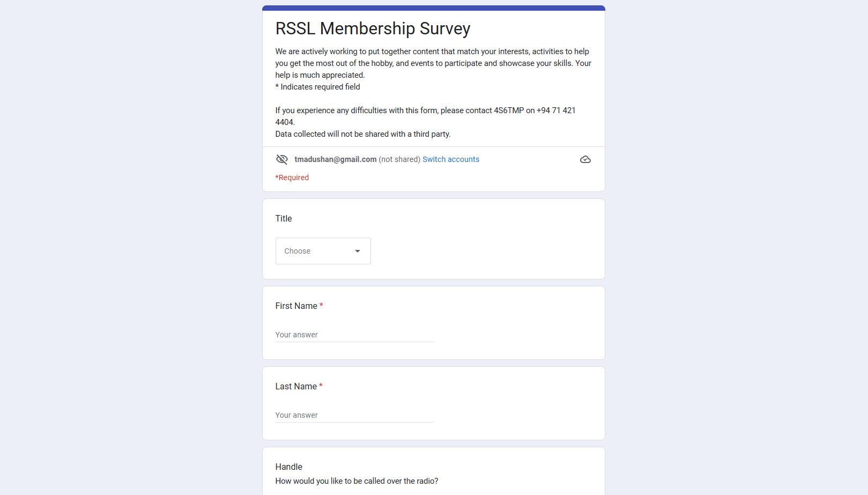The width and height of the screenshot is (868, 495).
Task: Click the "* Indicates required field" line
Action: point(318,87)
